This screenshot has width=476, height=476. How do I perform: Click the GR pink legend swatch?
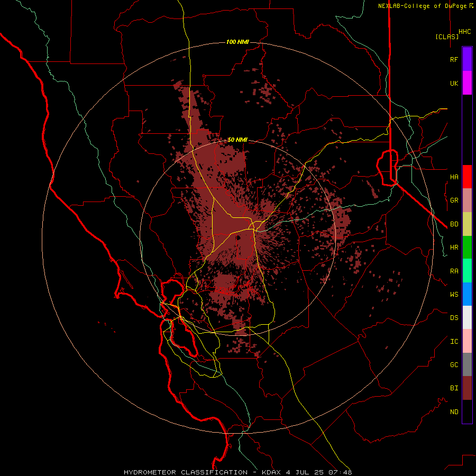pyautogui.click(x=467, y=200)
